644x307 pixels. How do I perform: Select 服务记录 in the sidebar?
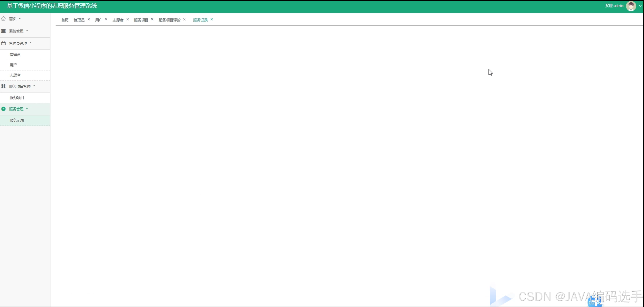pyautogui.click(x=17, y=120)
